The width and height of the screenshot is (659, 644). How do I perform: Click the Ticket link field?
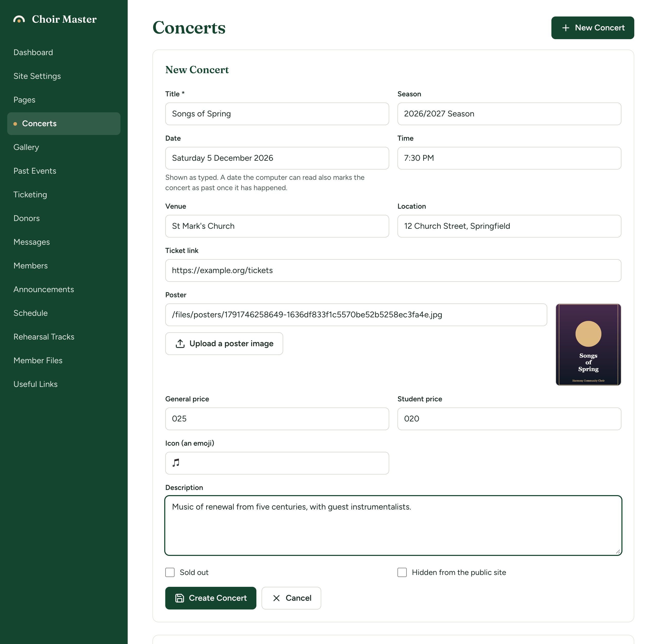point(393,270)
